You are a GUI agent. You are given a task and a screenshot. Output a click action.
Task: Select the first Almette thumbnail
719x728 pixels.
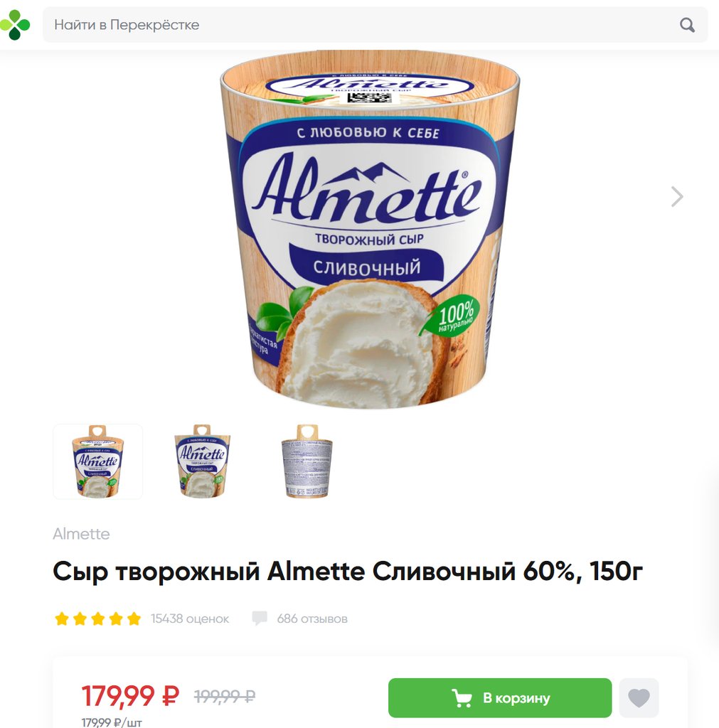click(98, 461)
